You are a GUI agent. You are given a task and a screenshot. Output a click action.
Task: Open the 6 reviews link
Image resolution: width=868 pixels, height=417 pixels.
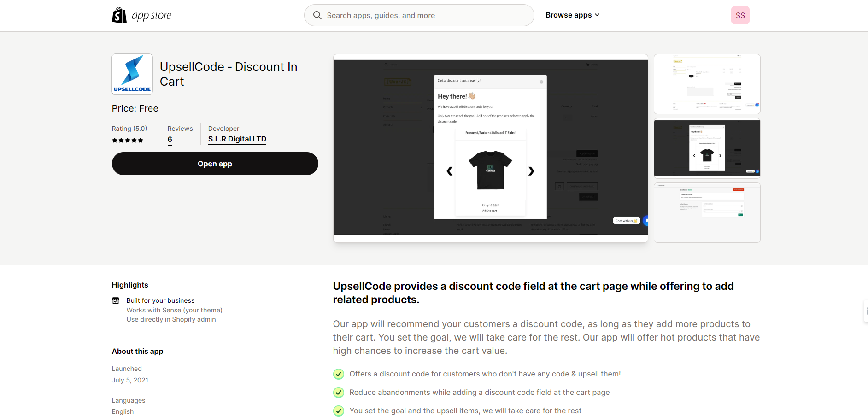(170, 140)
